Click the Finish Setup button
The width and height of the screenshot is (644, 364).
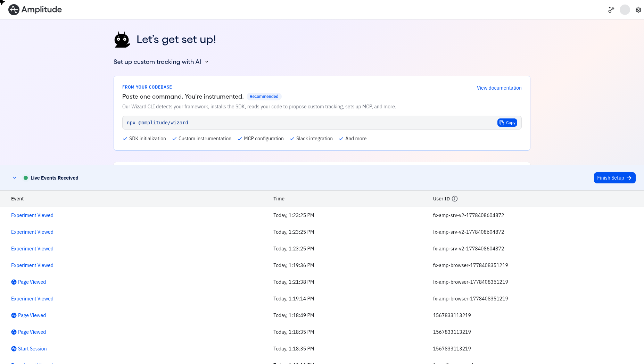pos(614,178)
